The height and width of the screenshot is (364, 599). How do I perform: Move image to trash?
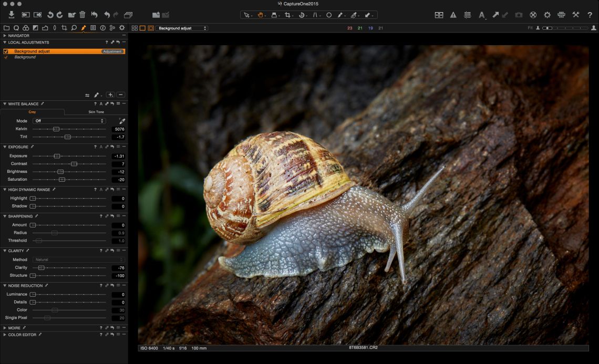(82, 15)
